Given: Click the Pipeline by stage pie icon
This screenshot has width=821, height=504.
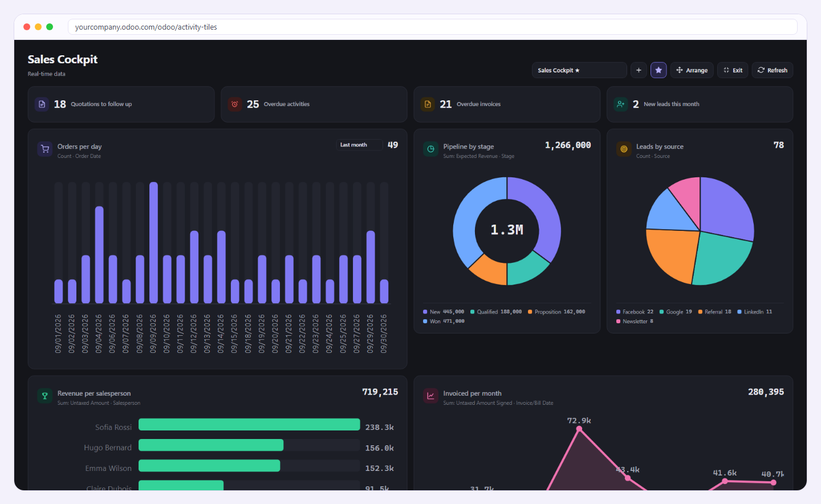Looking at the screenshot, I should click(x=430, y=149).
